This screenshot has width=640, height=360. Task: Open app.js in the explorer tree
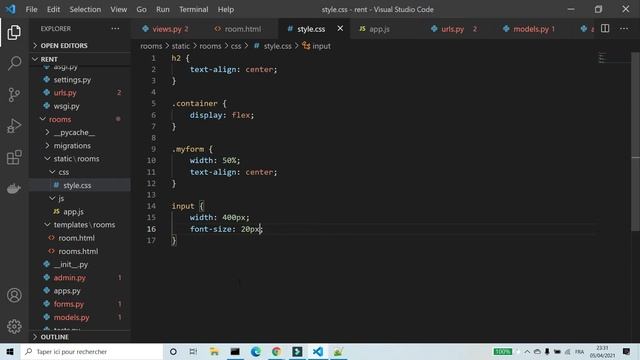pos(73,211)
